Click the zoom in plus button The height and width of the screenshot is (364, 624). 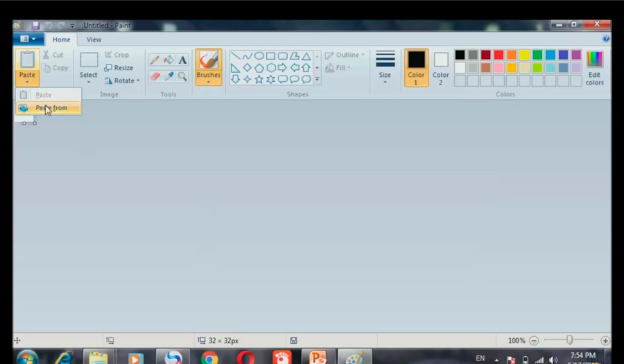click(605, 340)
